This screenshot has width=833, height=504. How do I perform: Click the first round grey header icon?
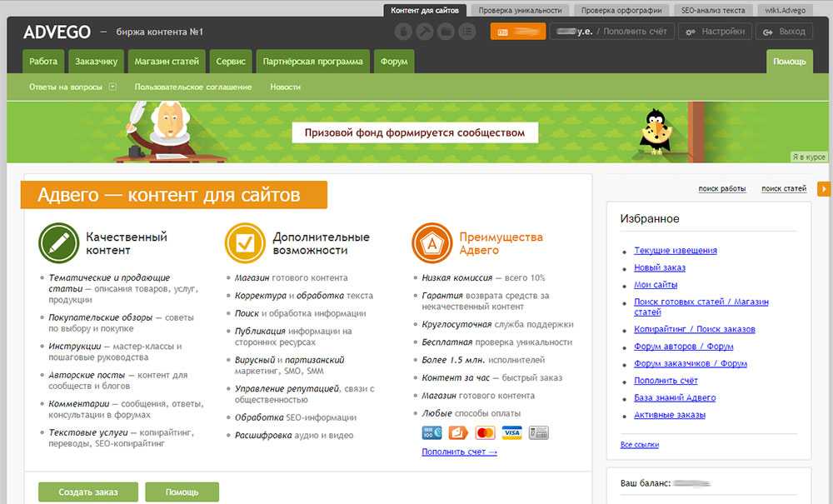403,32
